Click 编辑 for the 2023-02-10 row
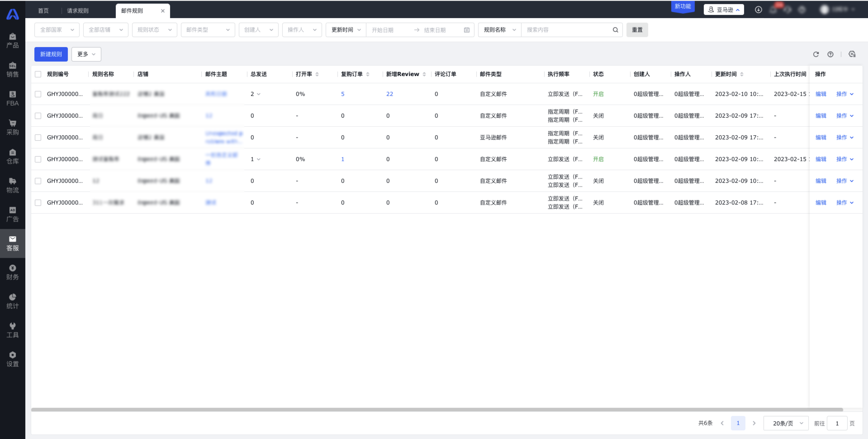The width and height of the screenshot is (868, 439). point(821,94)
